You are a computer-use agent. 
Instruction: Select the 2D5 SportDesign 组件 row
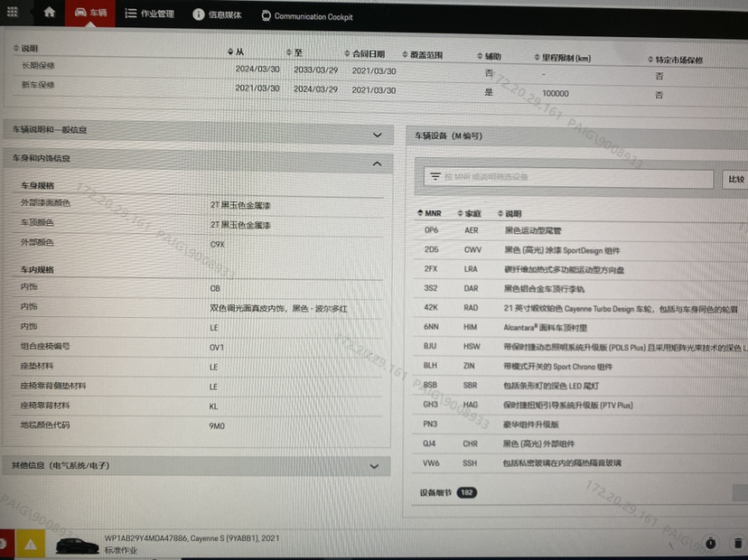(x=581, y=250)
